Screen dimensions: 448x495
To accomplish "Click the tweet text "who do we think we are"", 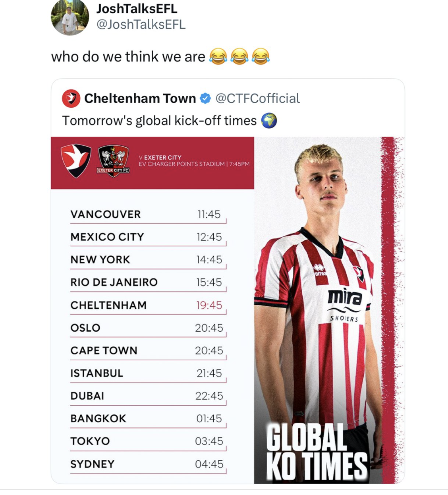I will (x=128, y=57).
